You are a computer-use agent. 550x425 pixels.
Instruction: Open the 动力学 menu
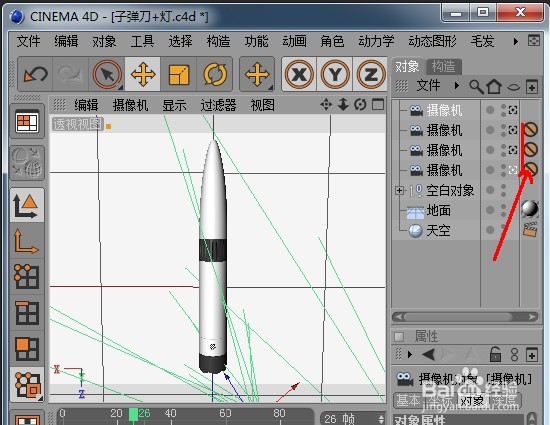pyautogui.click(x=376, y=41)
